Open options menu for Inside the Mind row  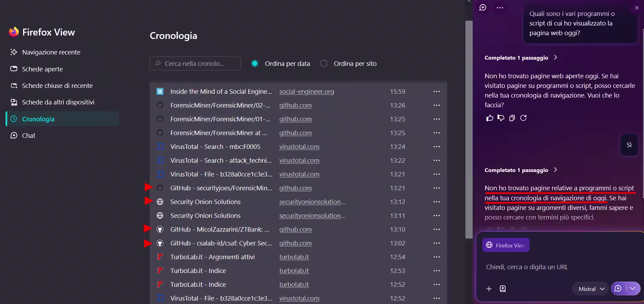point(437,91)
